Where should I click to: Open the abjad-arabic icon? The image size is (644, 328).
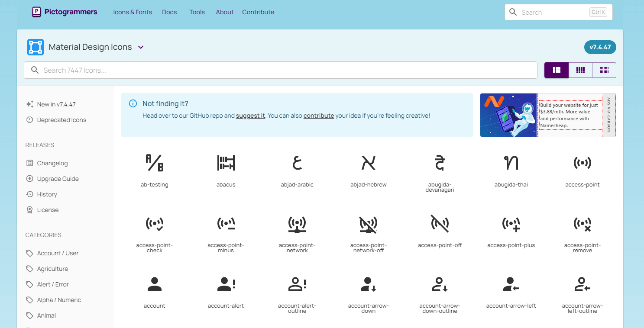coord(297,163)
